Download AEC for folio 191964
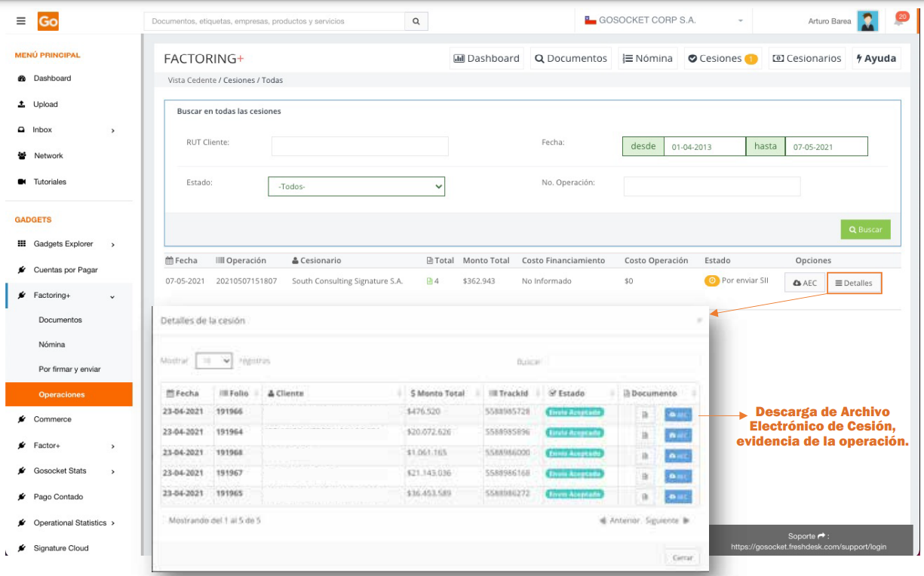The image size is (924, 576). [677, 435]
